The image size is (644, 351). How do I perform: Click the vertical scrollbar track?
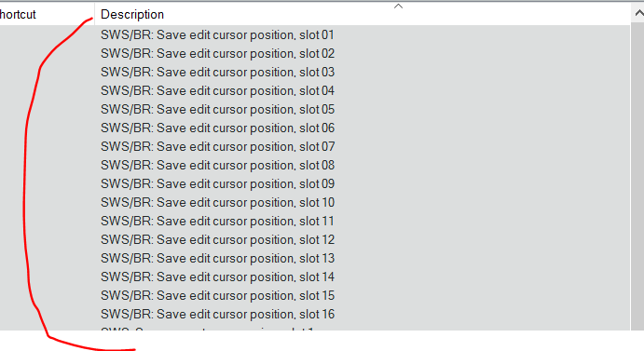click(x=637, y=177)
